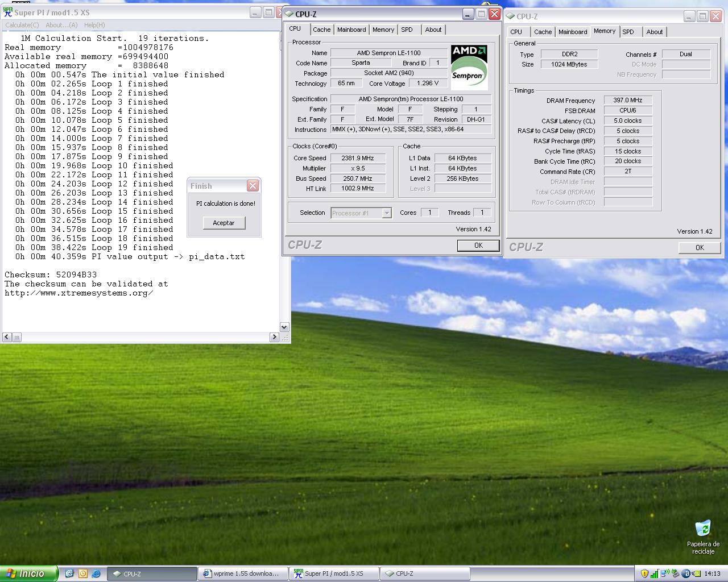This screenshot has width=728, height=582.
Task: Click the Show Desktop quick launch icon
Action: (69, 573)
